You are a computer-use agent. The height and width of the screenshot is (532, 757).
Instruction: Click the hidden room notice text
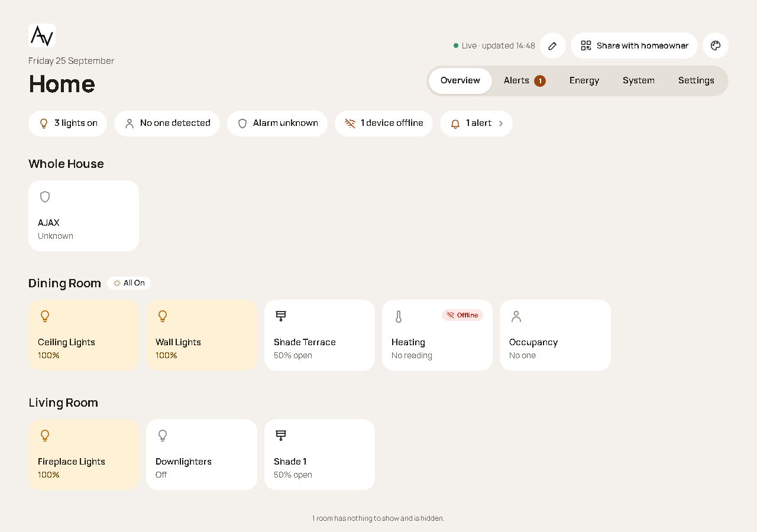378,518
